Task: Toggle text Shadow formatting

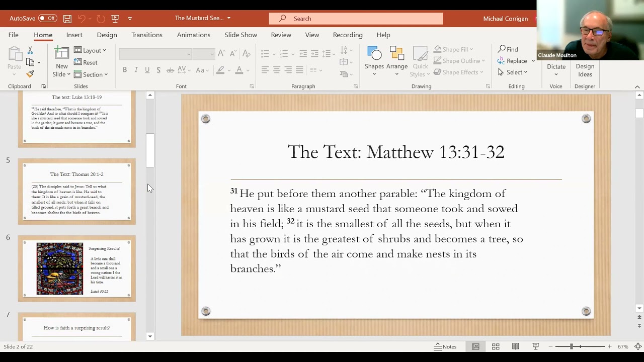Action: [x=158, y=70]
